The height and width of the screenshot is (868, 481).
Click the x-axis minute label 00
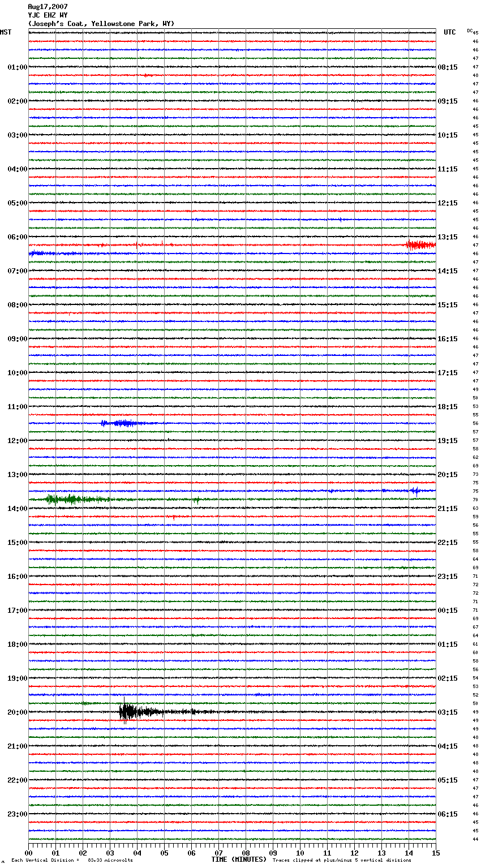[x=28, y=853]
